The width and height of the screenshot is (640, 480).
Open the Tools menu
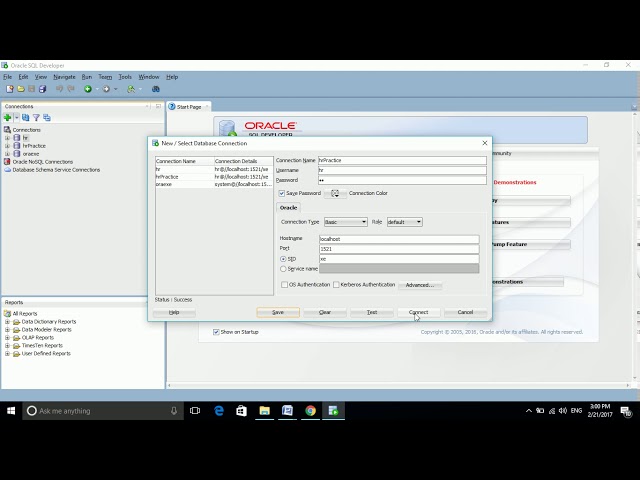[125, 77]
